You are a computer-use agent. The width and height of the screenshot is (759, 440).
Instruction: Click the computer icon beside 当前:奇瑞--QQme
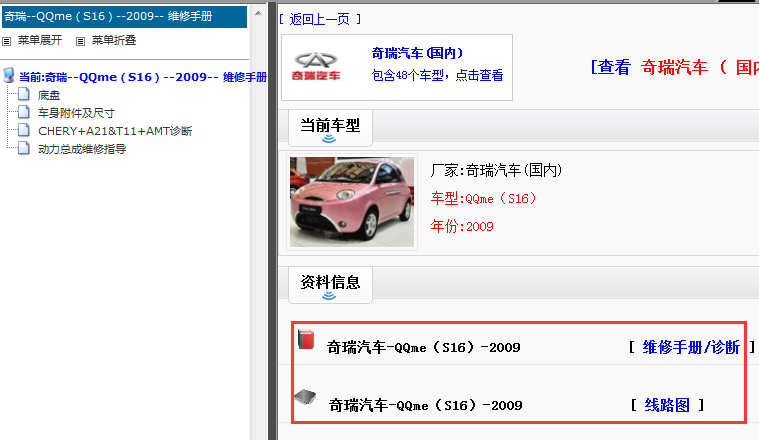[9, 75]
